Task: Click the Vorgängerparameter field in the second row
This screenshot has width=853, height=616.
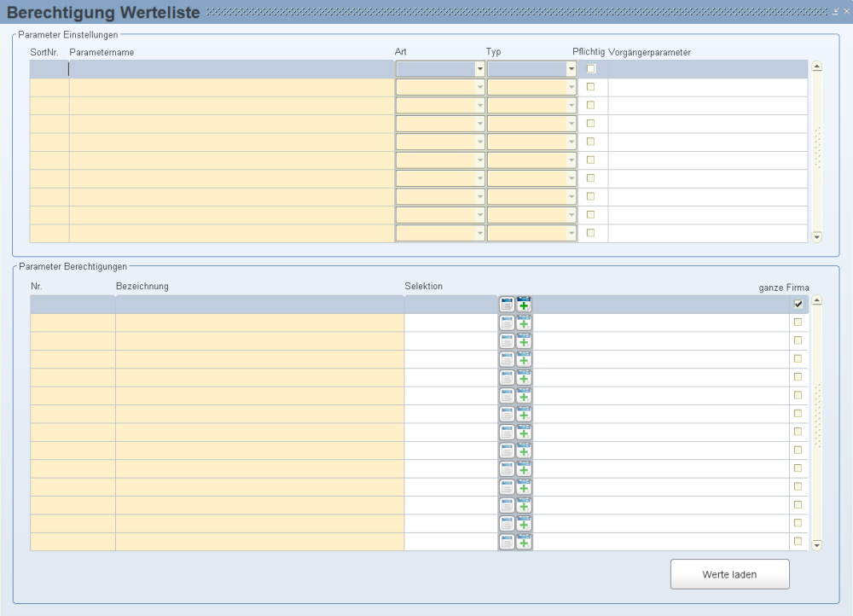Action: coord(707,87)
